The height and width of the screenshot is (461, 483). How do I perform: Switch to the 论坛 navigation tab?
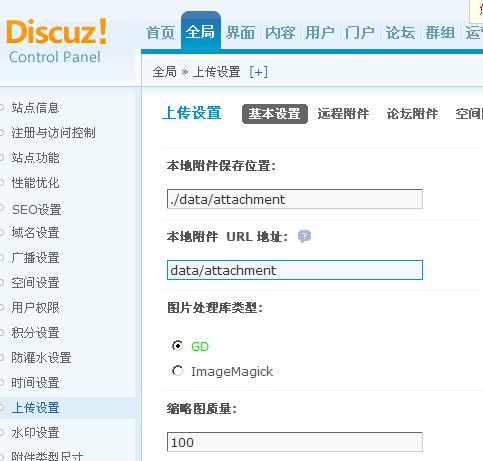click(x=400, y=33)
